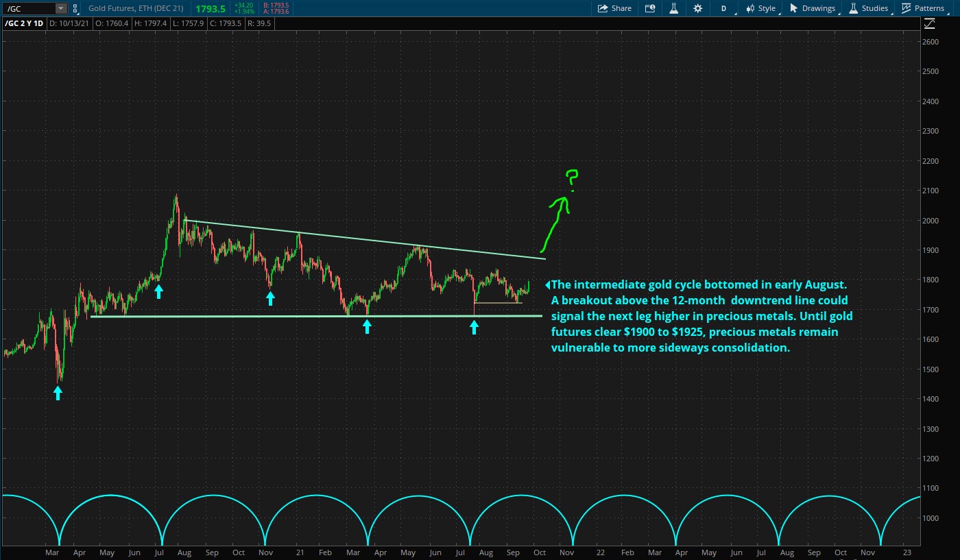Click the candlestick icon on Style
The width and height of the screenshot is (960, 560).
coord(750,8)
